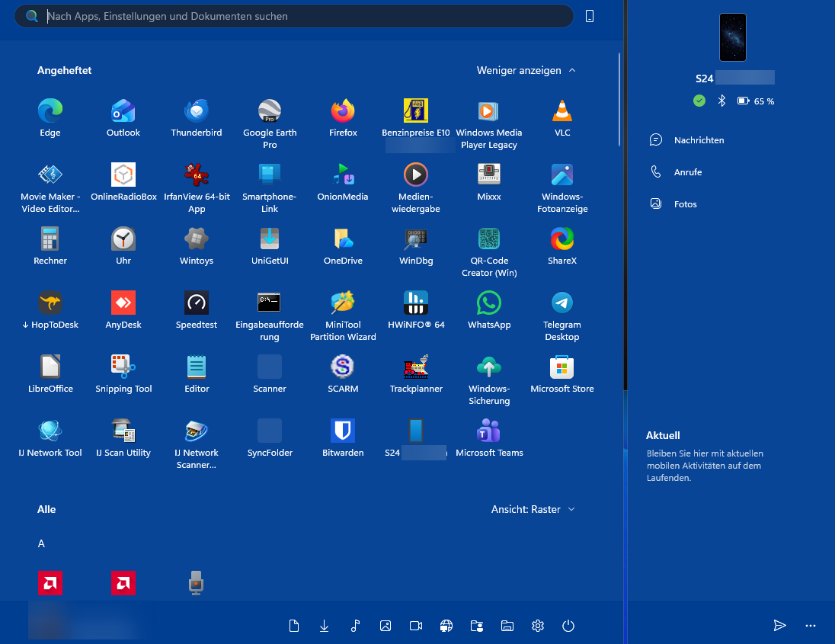Viewport: 835px width, 644px height.
Task: Open the Edge browser app
Action: point(50,118)
